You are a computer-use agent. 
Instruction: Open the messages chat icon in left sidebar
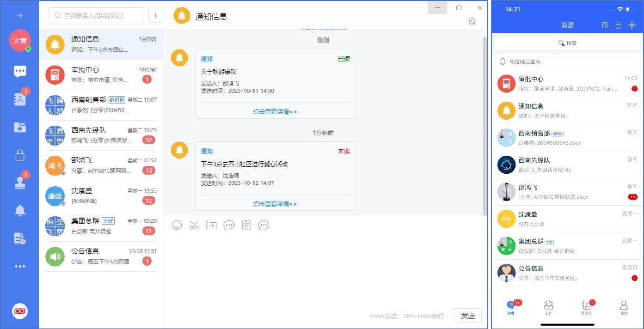(x=20, y=72)
